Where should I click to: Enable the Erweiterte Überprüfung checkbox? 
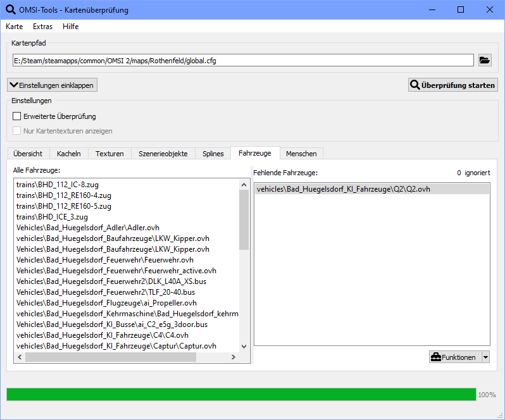(x=17, y=116)
